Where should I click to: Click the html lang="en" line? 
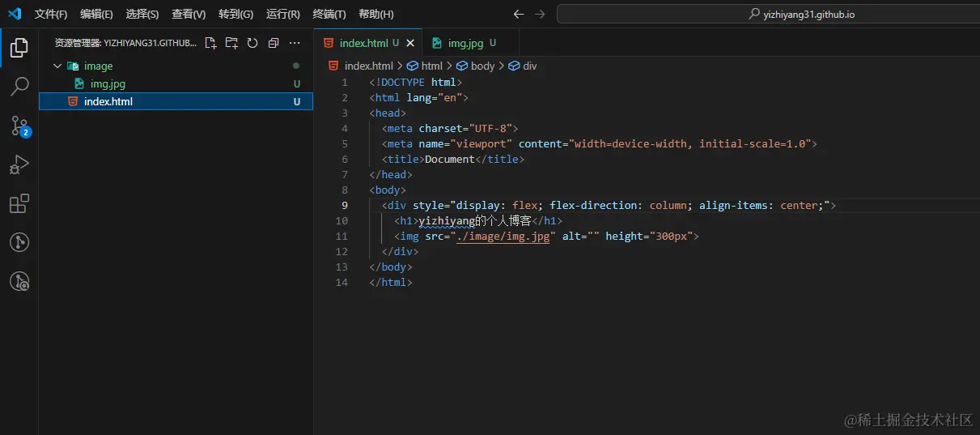418,97
